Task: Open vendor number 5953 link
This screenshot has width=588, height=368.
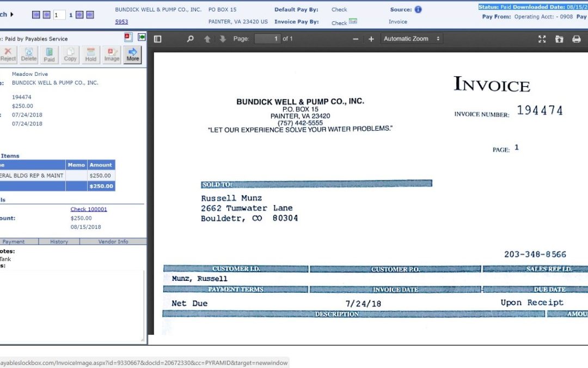Action: (x=121, y=22)
